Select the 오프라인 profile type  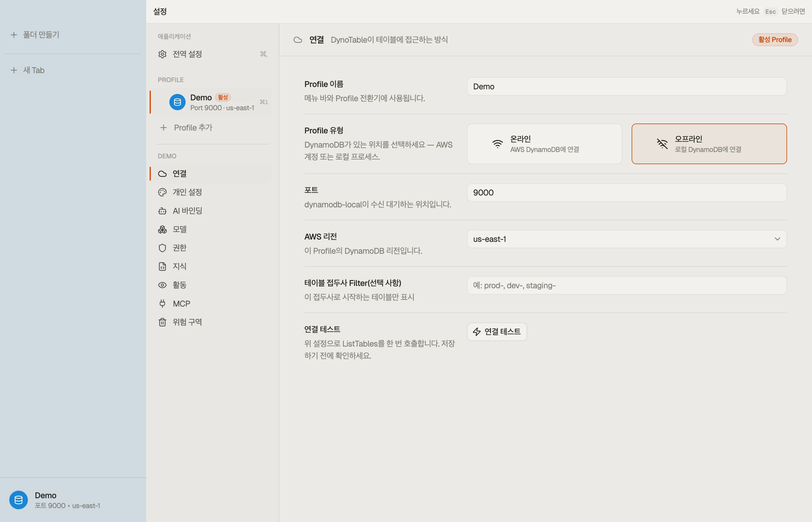[709, 144]
